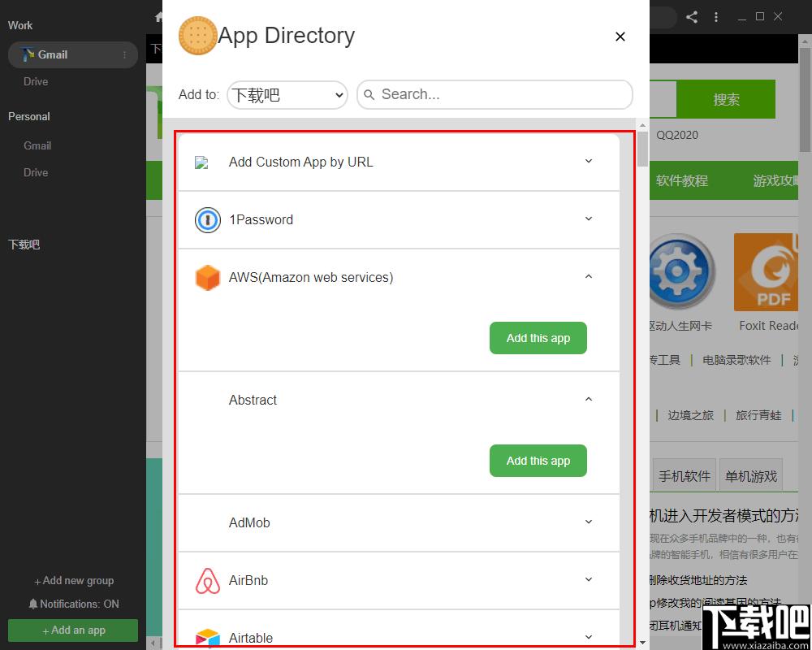Add this app under Abstract
This screenshot has height=650, width=812.
coord(538,461)
